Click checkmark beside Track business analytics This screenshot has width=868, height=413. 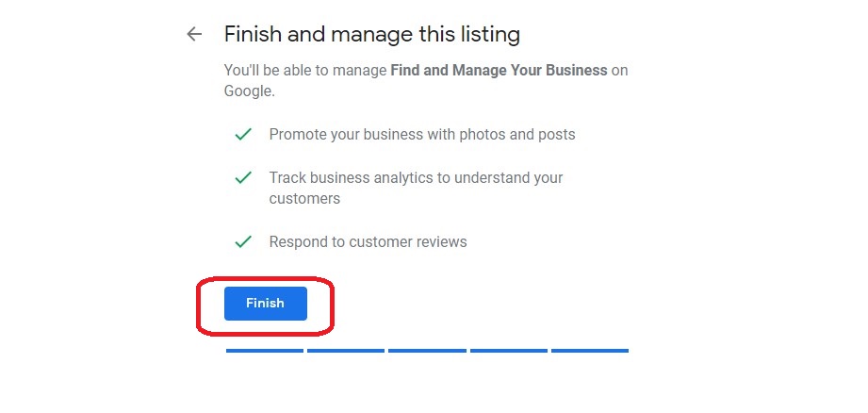pos(243,177)
